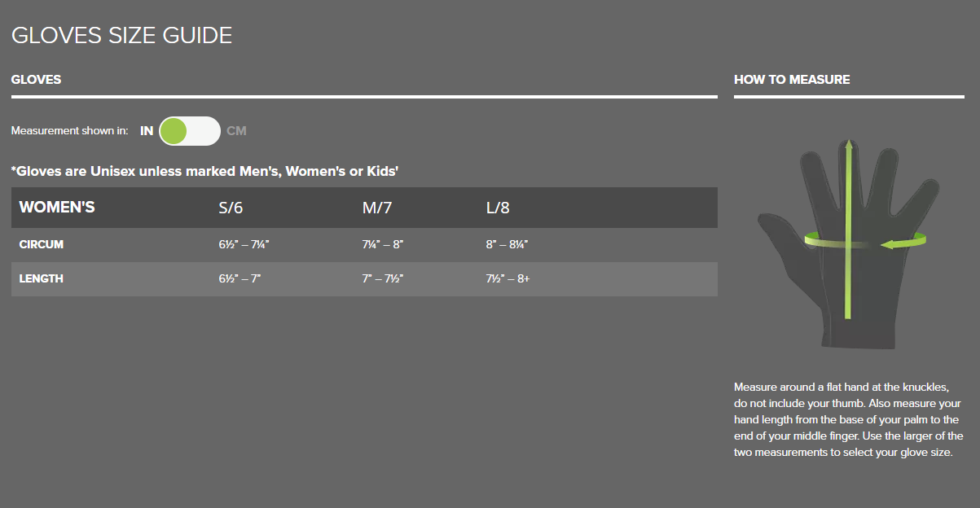This screenshot has width=980, height=508.
Task: Click the WOMEN'S table header
Action: [57, 208]
